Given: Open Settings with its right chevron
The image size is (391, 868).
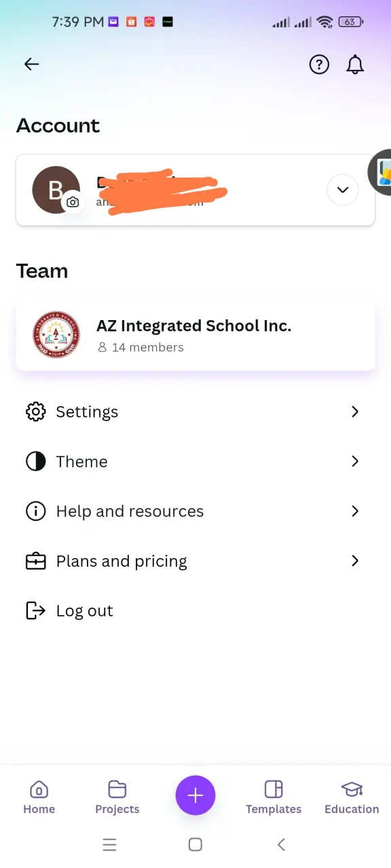Looking at the screenshot, I should click(x=355, y=412).
